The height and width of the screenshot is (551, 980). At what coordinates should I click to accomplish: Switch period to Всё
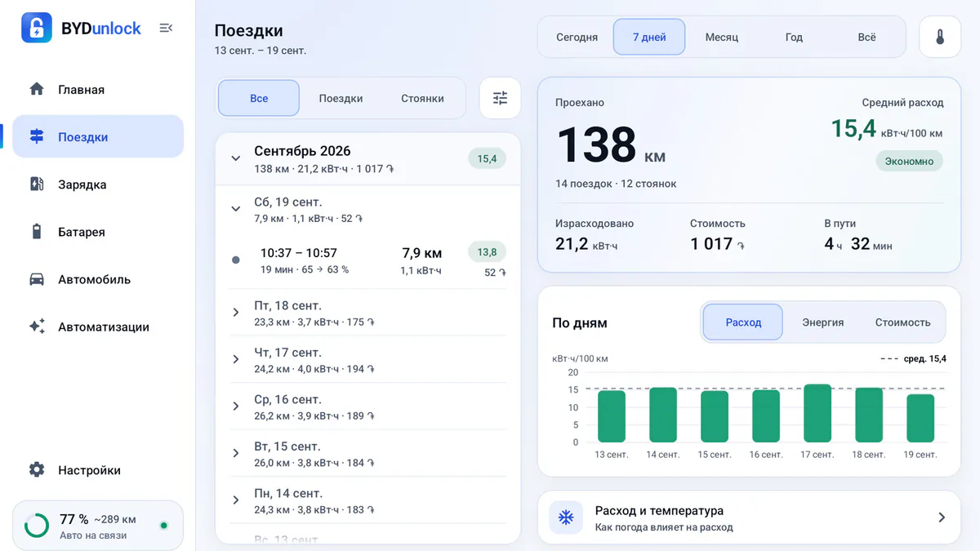point(866,37)
